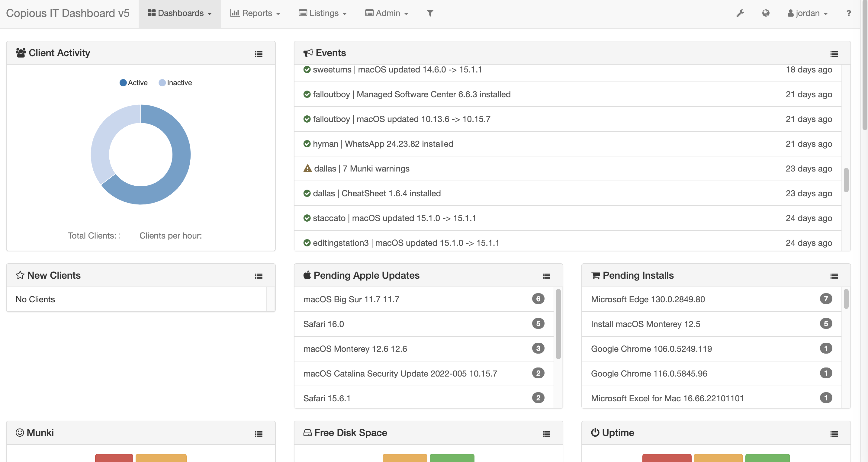Open Client Activity list icon
This screenshot has height=462, width=868.
[x=259, y=53]
